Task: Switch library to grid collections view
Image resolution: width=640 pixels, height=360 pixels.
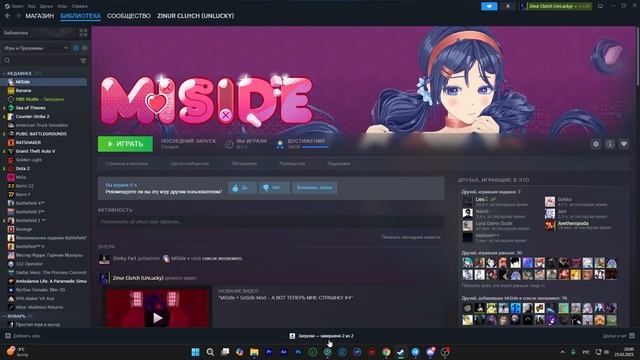Action: [x=83, y=33]
